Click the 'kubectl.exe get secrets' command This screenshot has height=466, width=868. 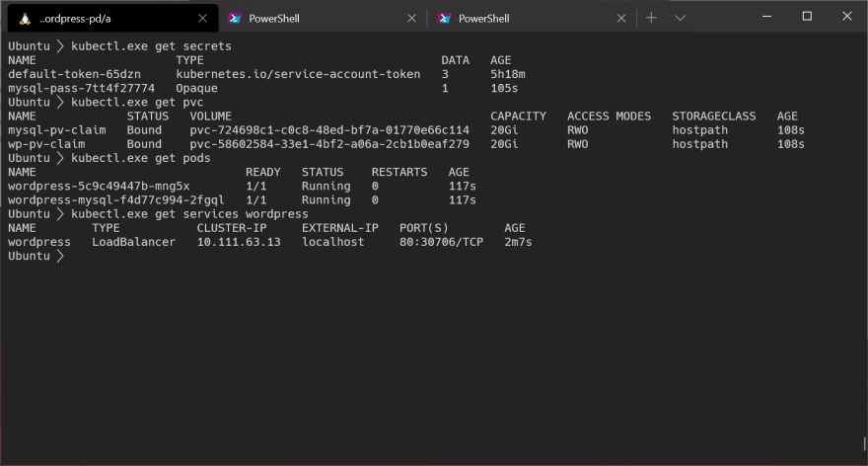[151, 46]
